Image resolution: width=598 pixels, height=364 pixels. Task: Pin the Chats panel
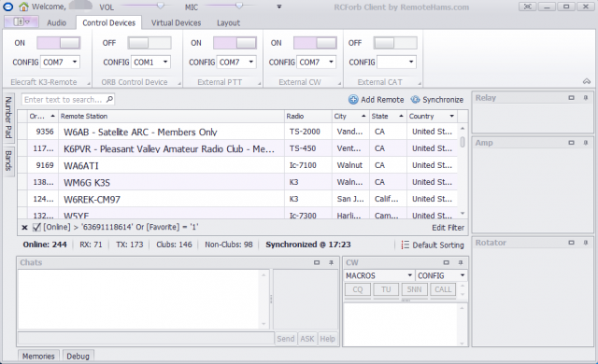(331, 262)
